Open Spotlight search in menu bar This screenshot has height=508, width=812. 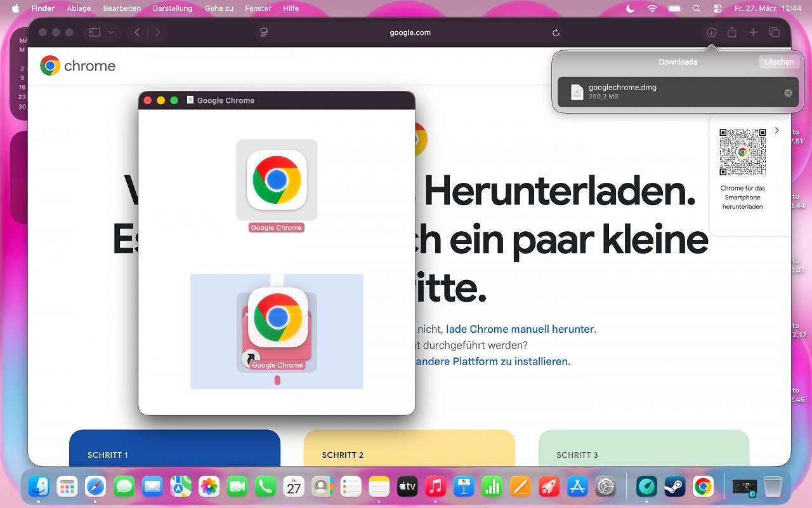tap(697, 8)
